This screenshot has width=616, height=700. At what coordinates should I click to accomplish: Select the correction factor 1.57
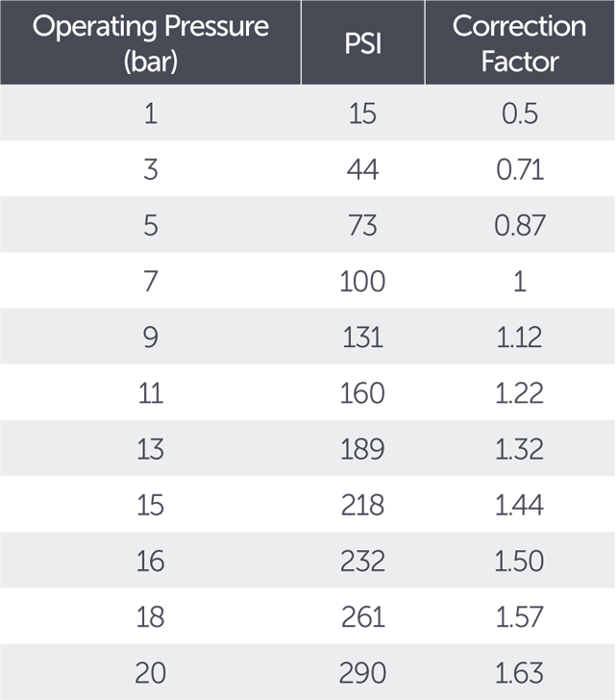pos(520,617)
